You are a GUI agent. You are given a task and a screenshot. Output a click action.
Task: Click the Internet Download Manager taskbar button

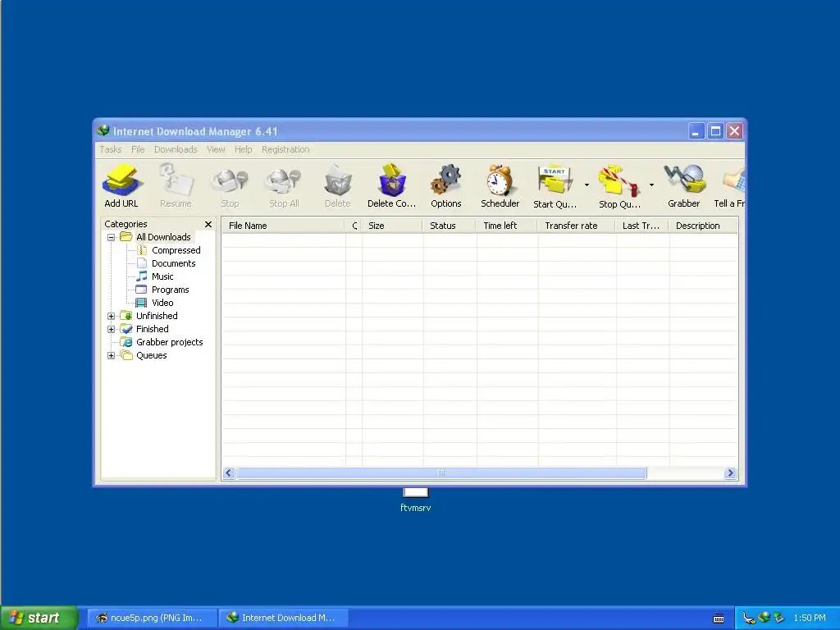(x=284, y=618)
